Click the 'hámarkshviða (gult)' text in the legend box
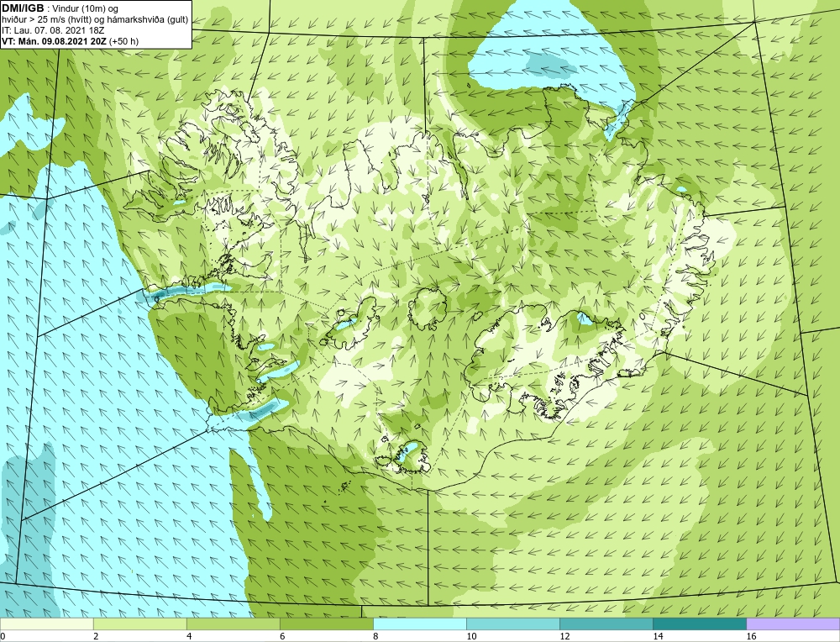 tap(150, 20)
